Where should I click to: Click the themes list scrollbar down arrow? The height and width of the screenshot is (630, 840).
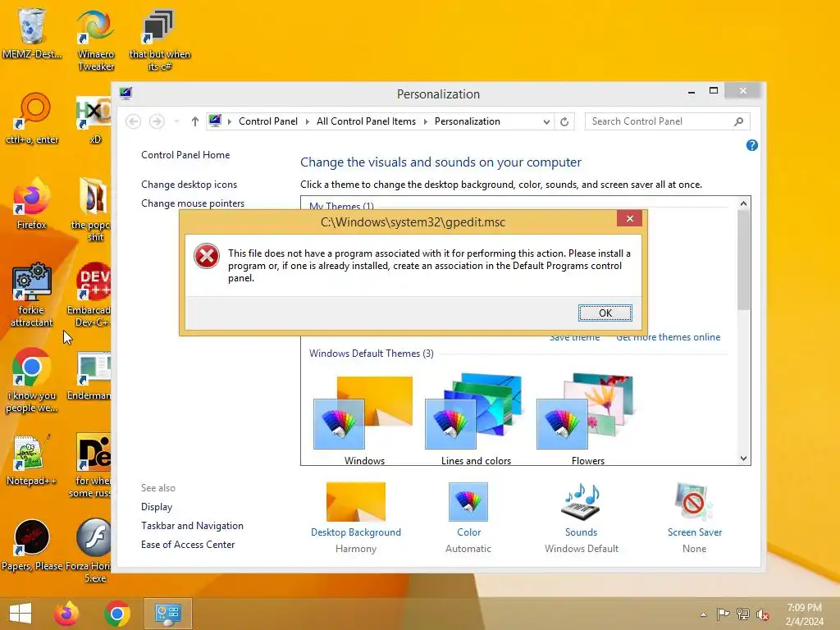point(743,459)
